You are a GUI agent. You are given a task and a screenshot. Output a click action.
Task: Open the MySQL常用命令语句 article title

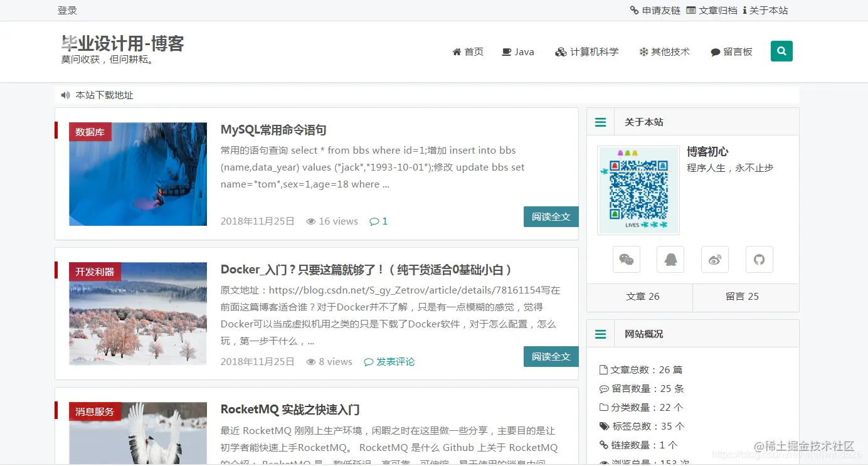[273, 130]
